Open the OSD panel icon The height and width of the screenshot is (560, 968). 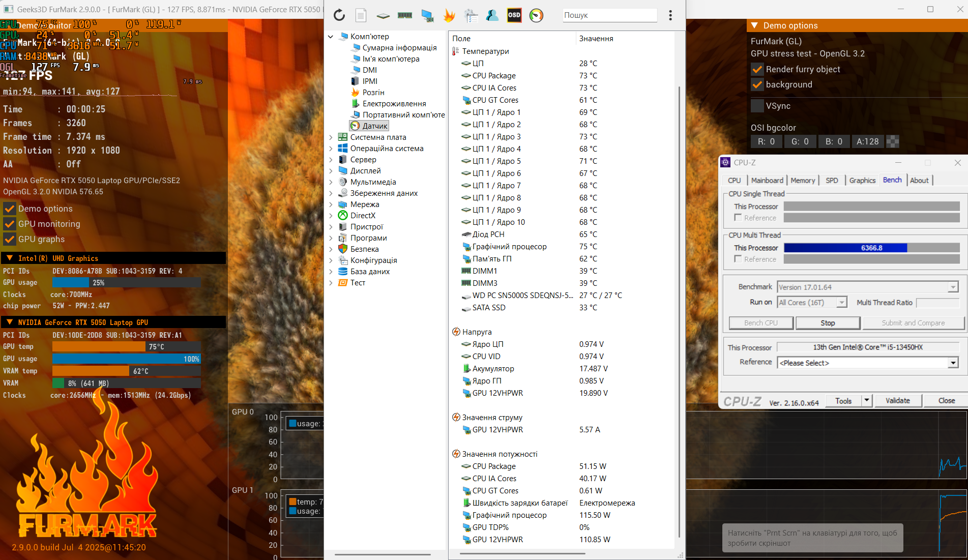pos(514,15)
